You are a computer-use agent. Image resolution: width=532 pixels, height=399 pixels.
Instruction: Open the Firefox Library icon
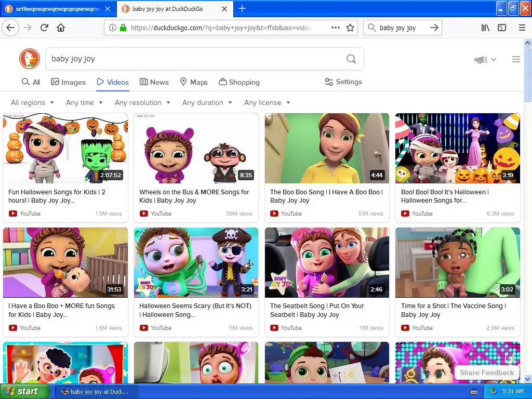[x=485, y=28]
